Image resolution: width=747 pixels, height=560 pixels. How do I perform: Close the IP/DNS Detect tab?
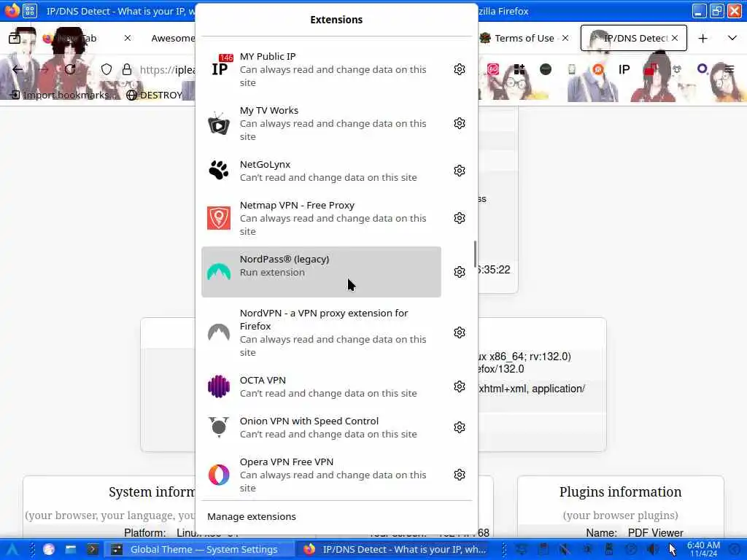675,38
